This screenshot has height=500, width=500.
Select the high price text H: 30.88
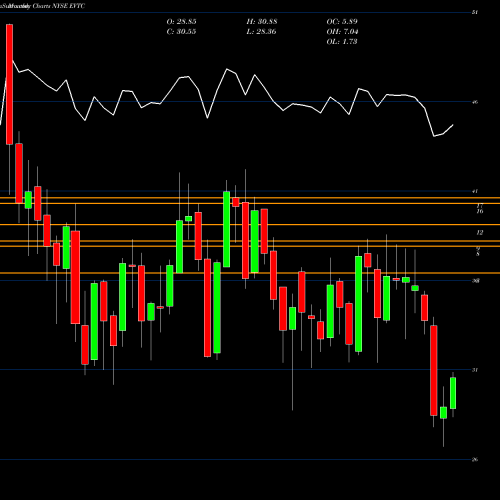pos(262,22)
